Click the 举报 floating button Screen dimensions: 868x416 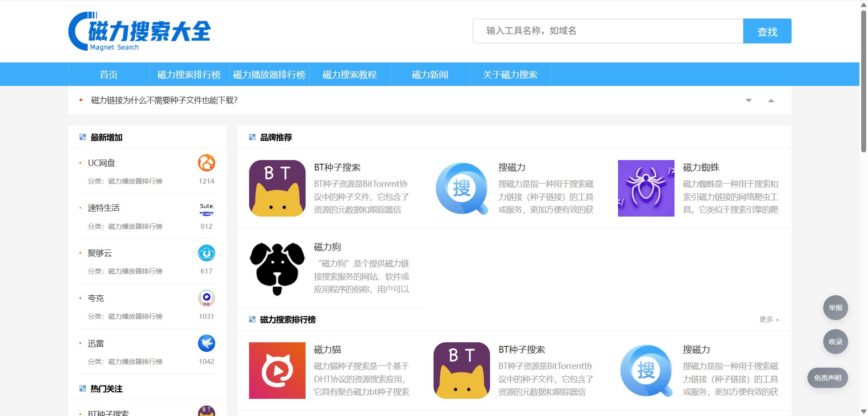click(835, 307)
